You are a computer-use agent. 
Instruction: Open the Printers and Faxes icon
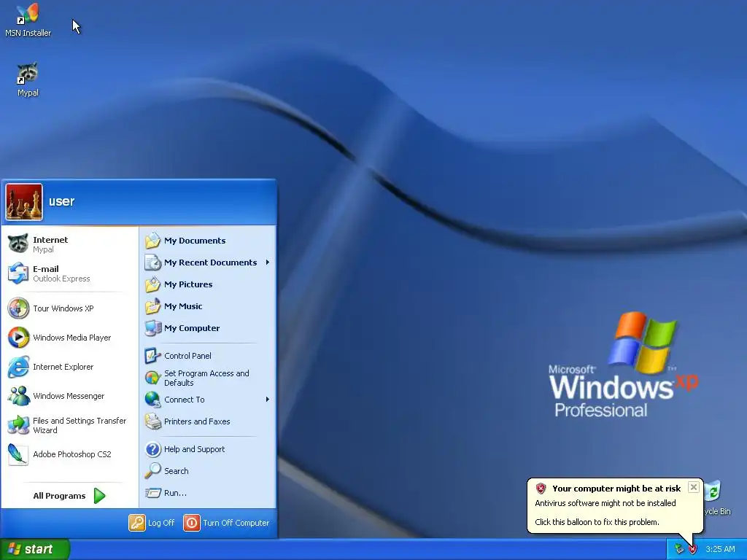point(153,421)
